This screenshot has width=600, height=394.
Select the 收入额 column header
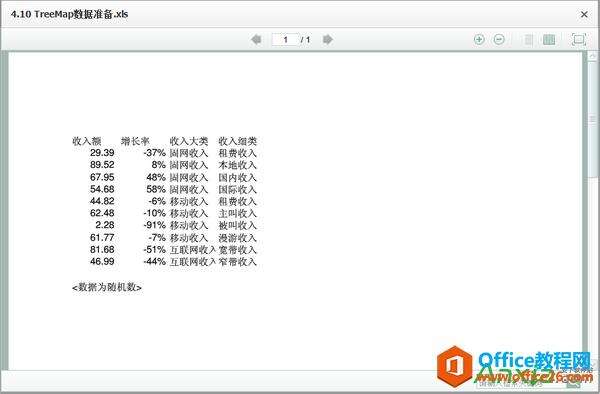pos(87,141)
